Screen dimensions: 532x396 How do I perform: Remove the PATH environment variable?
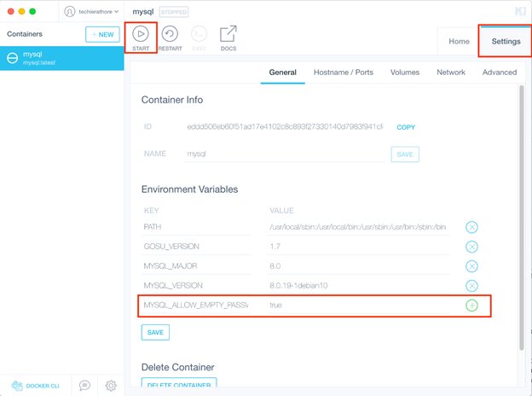click(x=471, y=227)
